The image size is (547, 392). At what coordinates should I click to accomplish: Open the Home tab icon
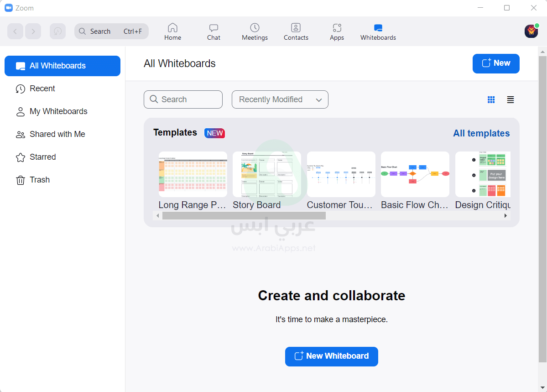pos(172,28)
